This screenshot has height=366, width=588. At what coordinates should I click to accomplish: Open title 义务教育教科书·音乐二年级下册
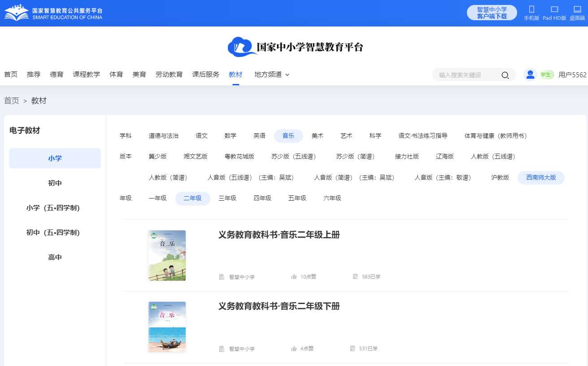click(279, 306)
